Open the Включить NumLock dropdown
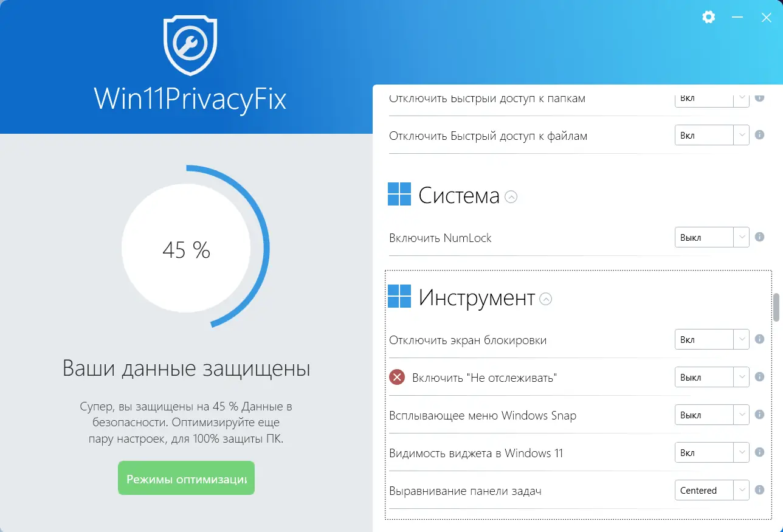Screen dimensions: 783x532 tap(712, 237)
